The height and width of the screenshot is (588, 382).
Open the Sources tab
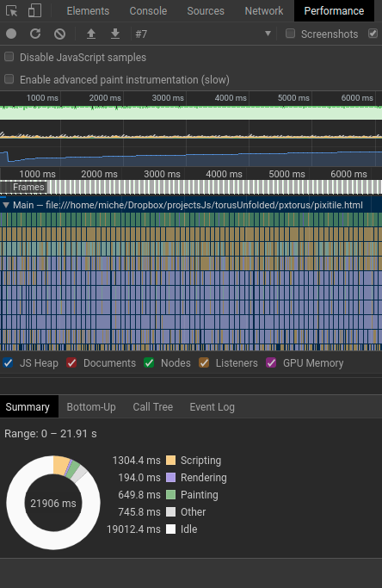[x=206, y=11]
